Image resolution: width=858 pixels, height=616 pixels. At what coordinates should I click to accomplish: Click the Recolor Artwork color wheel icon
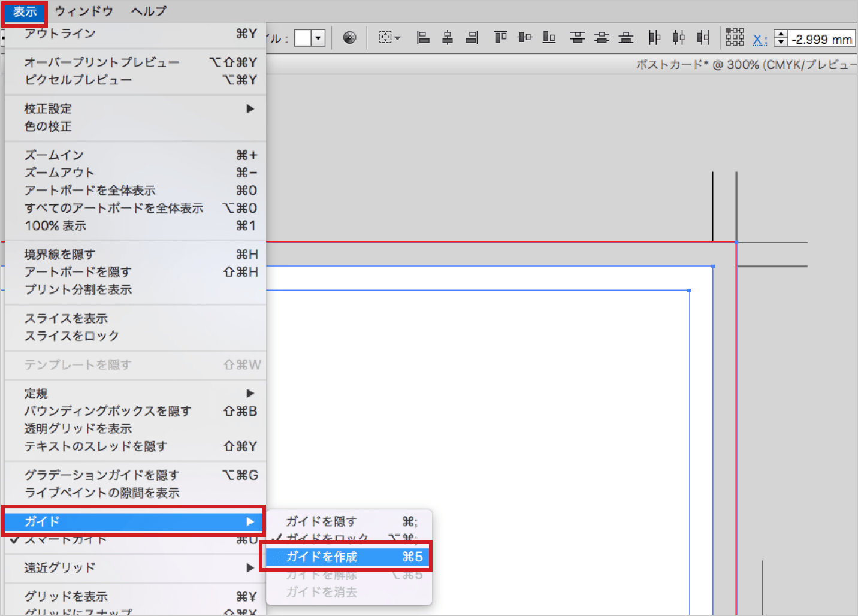(349, 38)
